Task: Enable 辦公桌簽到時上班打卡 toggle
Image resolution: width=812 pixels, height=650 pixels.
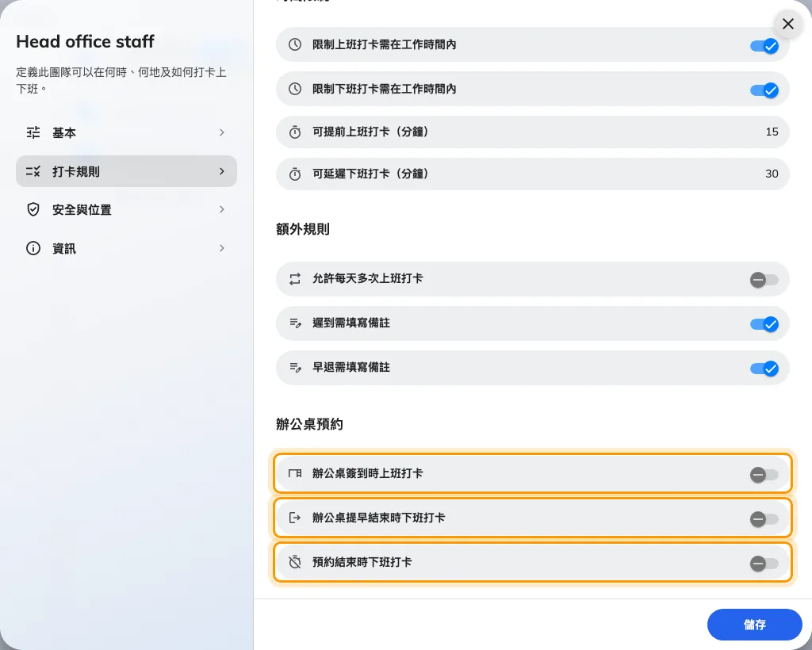Action: point(764,475)
